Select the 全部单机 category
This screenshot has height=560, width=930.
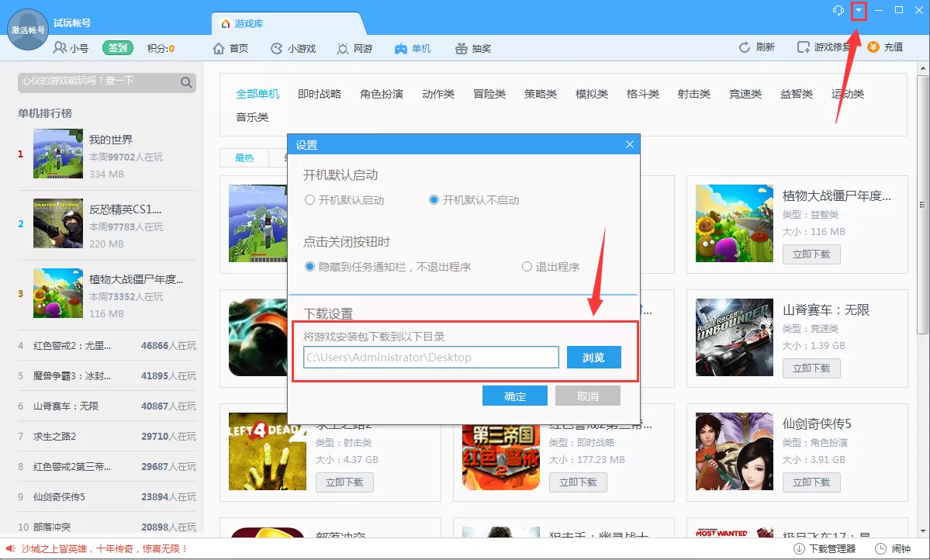[x=258, y=94]
